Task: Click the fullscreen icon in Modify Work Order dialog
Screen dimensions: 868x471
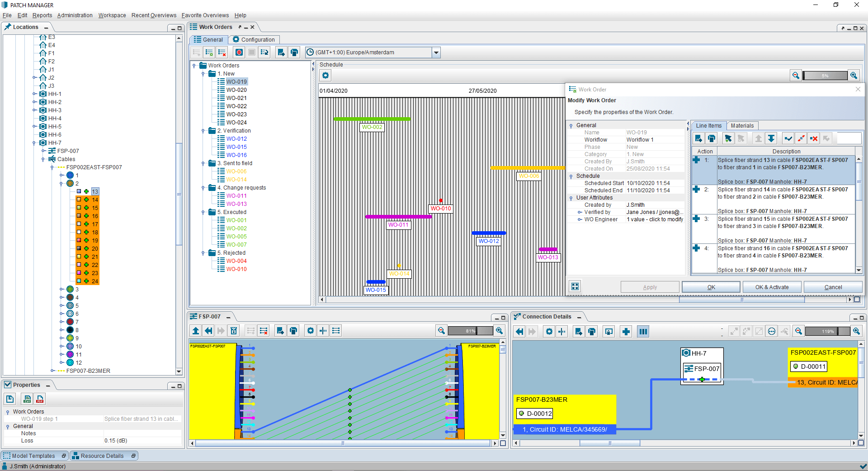Action: 575,286
